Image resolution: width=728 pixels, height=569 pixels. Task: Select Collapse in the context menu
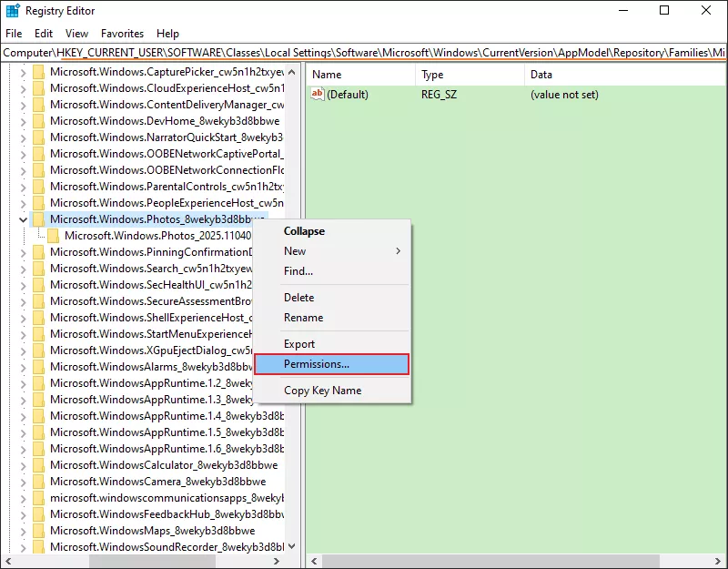pyautogui.click(x=331, y=231)
